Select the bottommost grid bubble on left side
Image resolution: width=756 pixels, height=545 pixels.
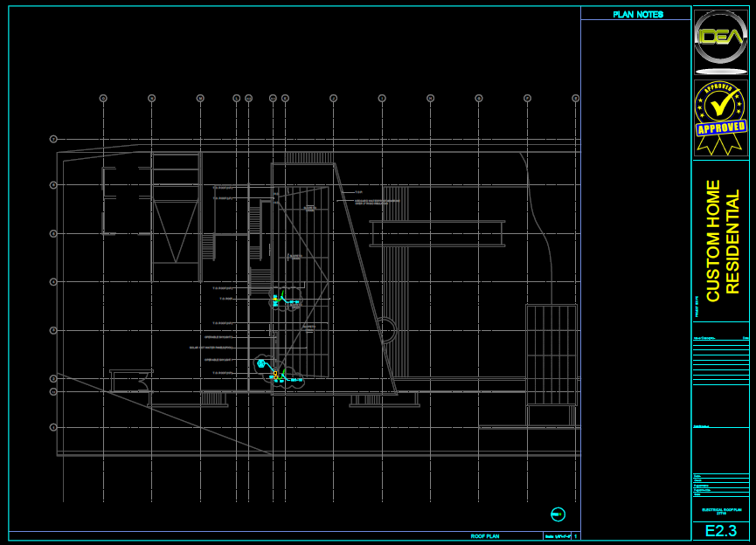(53, 427)
